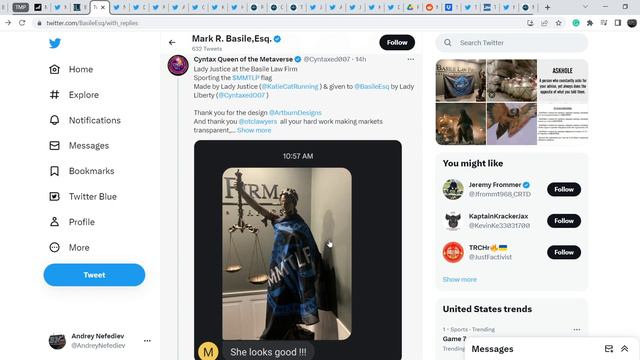This screenshot has width=640, height=360.
Task: Bookmark this page with star icon
Action: [x=559, y=23]
